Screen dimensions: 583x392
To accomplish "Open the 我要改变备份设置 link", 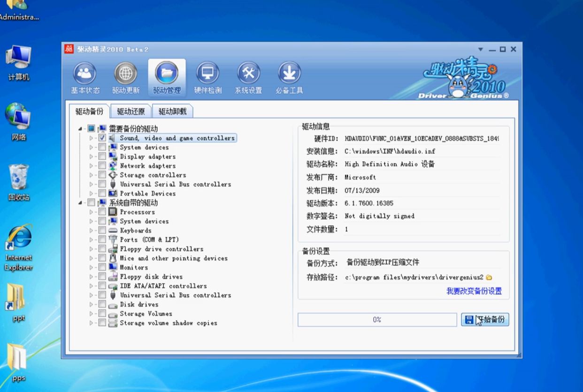I will pyautogui.click(x=474, y=291).
